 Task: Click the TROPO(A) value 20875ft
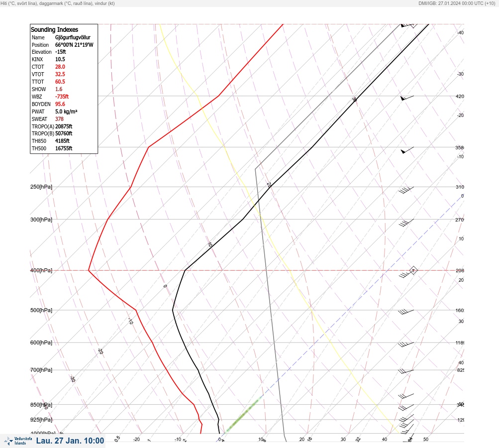coord(64,126)
